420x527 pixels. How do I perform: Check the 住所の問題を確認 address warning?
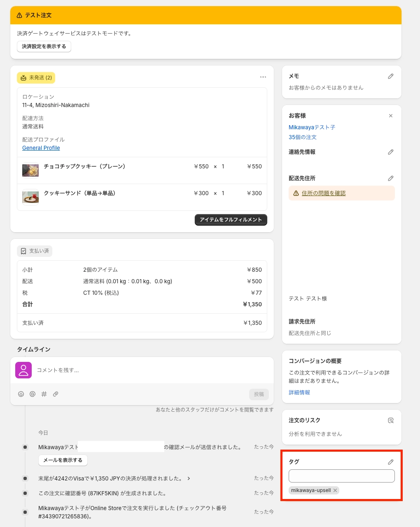tap(324, 193)
